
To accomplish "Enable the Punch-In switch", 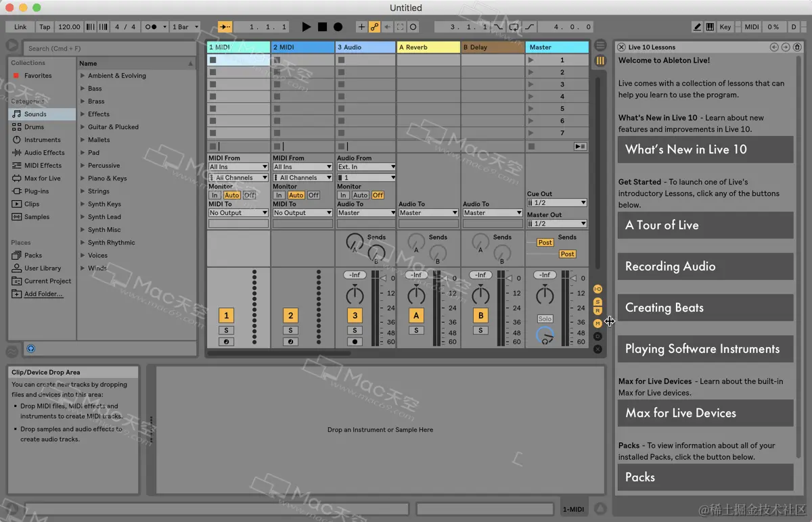I will [499, 27].
